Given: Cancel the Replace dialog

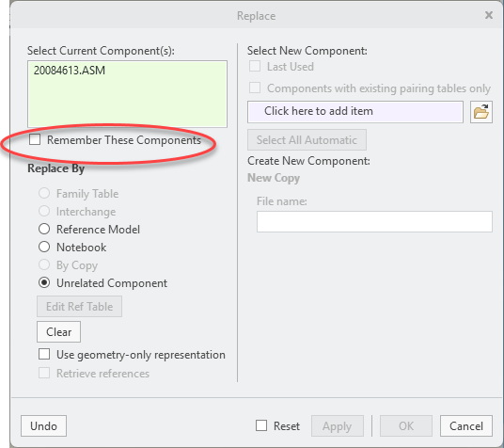Looking at the screenshot, I should 466,425.
